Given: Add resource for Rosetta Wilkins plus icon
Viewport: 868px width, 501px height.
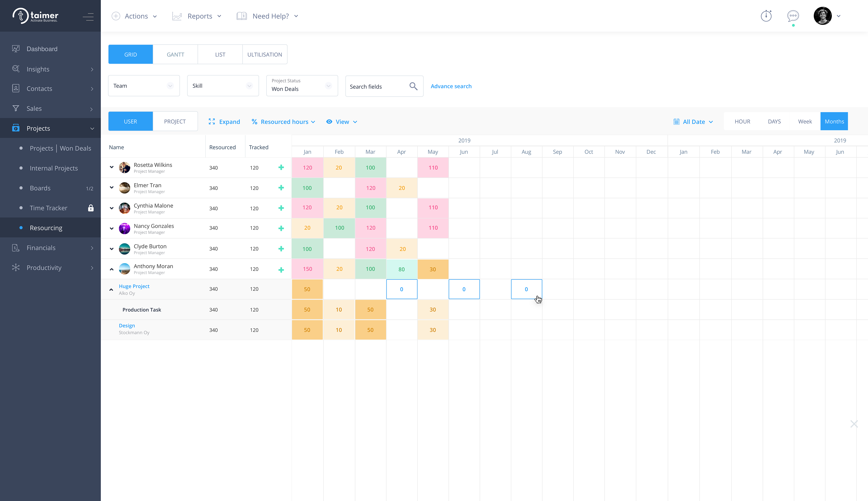Looking at the screenshot, I should tap(281, 167).
